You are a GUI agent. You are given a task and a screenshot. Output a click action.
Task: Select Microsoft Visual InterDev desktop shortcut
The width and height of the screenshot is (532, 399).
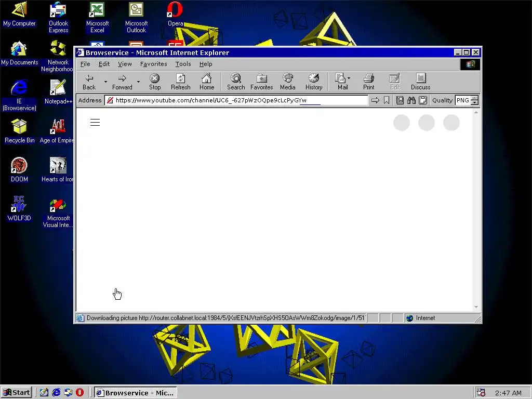pyautogui.click(x=58, y=212)
